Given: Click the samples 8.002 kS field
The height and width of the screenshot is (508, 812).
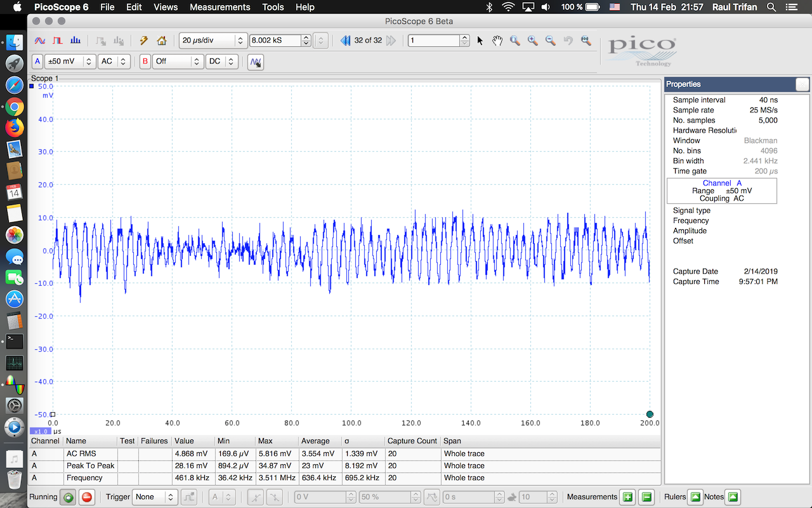Looking at the screenshot, I should (275, 41).
